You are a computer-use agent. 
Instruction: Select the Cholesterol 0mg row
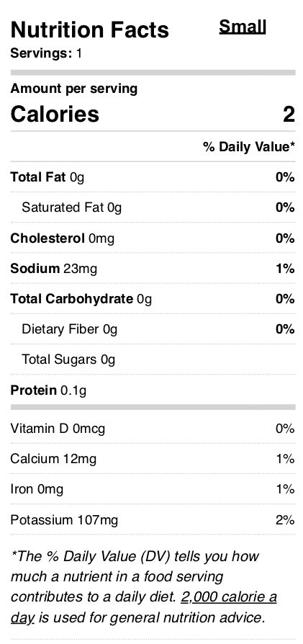pos(153,238)
